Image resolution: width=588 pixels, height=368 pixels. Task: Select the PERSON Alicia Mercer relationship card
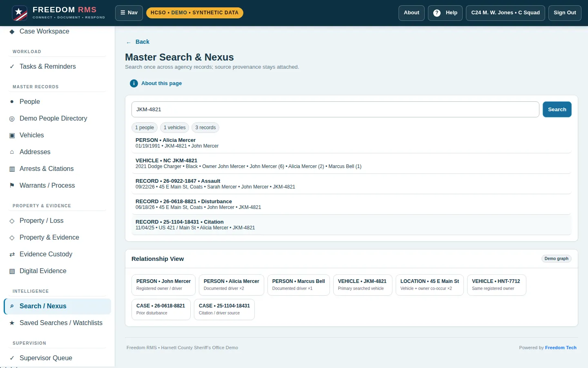(232, 285)
